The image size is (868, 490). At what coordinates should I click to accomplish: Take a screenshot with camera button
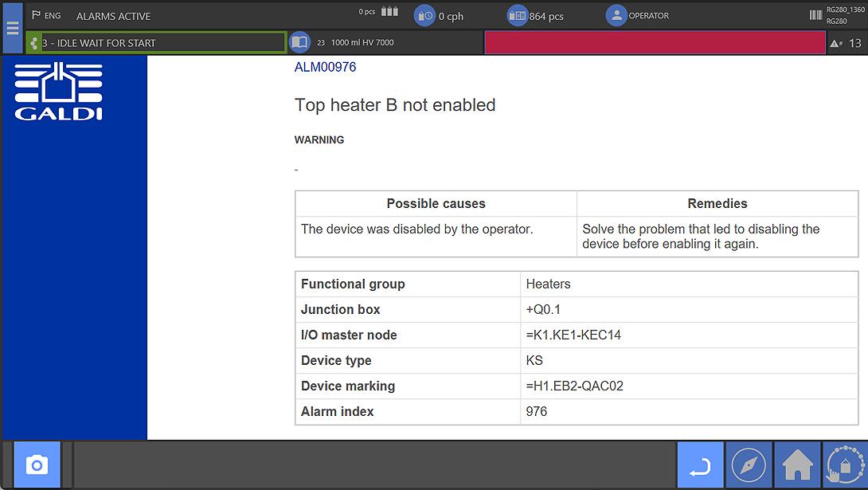[x=37, y=465]
